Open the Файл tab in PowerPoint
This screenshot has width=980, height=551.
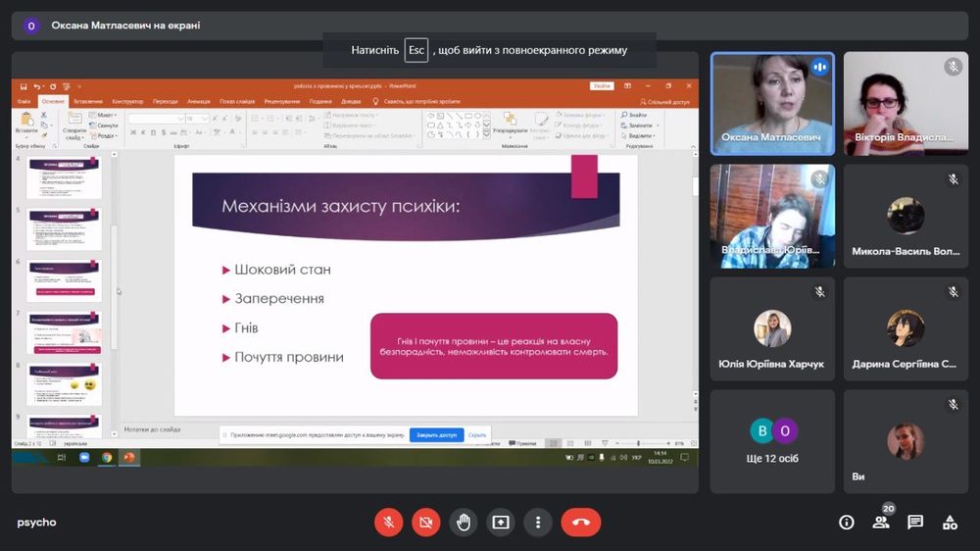24,101
